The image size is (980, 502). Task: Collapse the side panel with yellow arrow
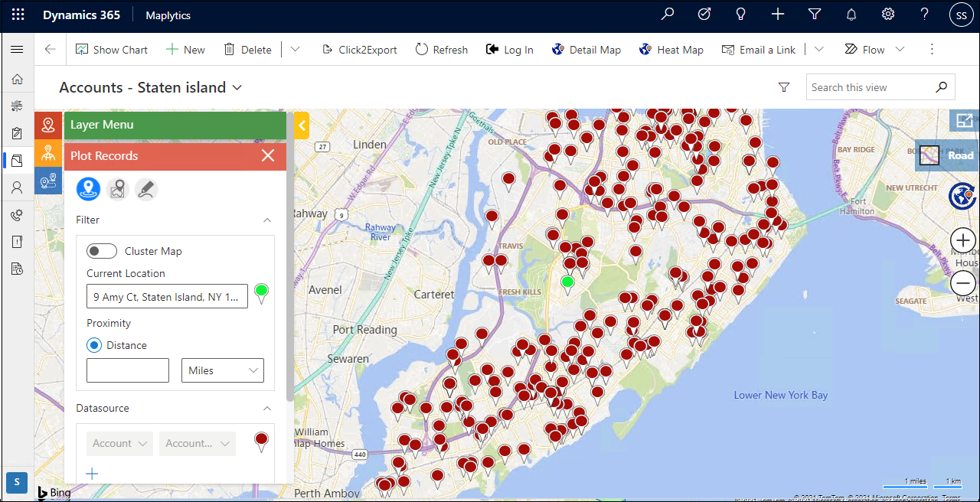coord(302,125)
